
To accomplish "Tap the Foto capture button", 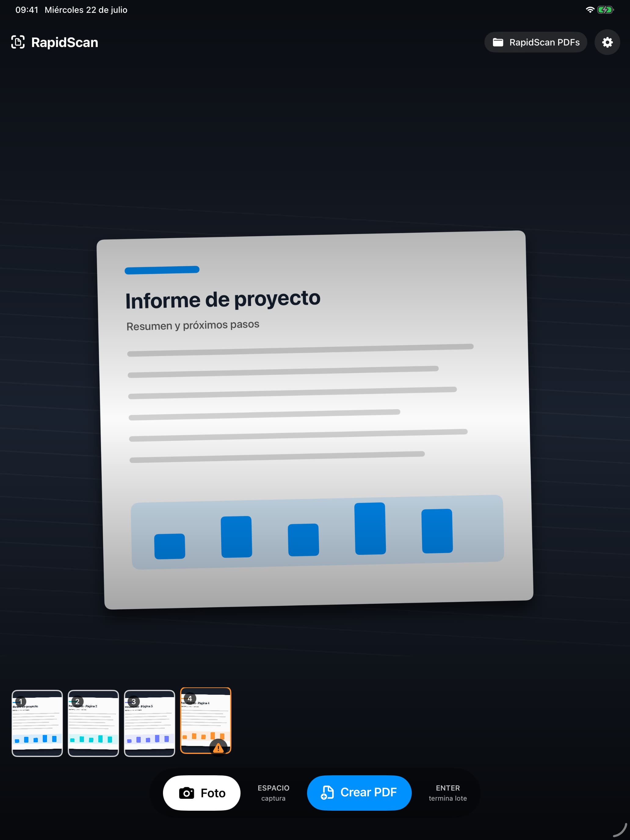I will pos(202,792).
